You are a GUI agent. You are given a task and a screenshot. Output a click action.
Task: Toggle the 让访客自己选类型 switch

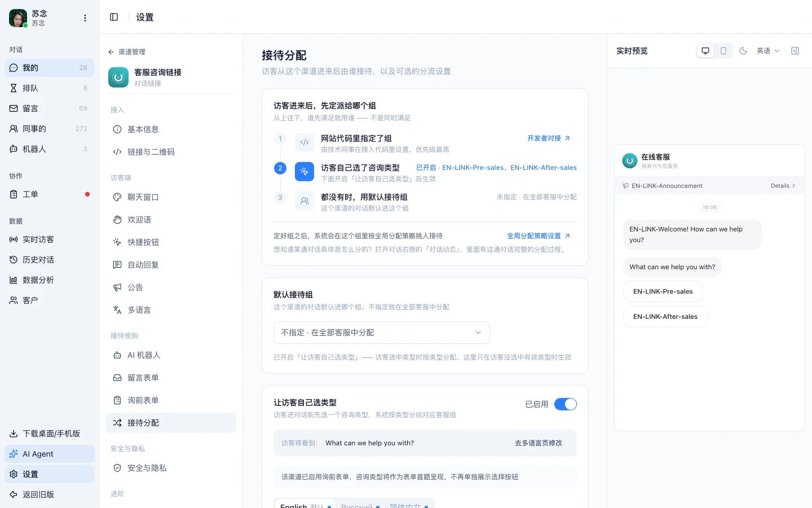pos(565,404)
